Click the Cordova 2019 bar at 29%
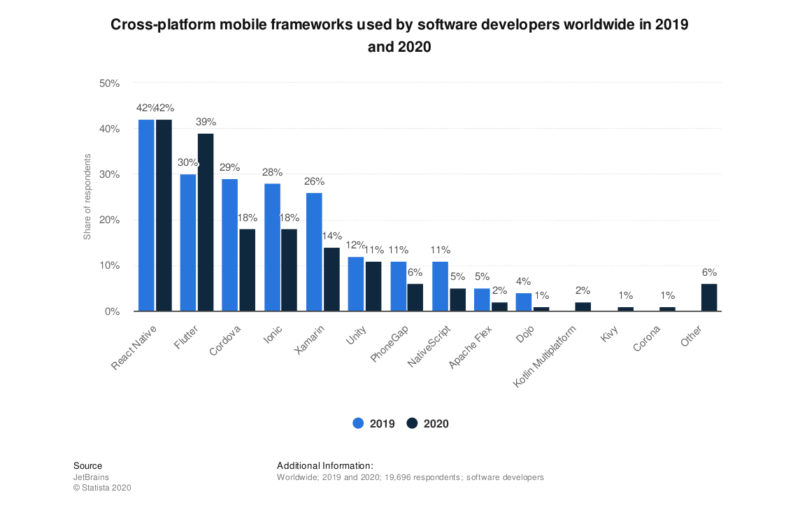Viewport: 800px width, 508px height. pyautogui.click(x=230, y=245)
